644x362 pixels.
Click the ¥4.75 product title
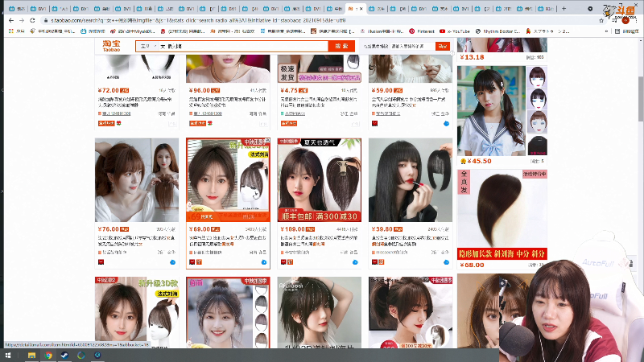coord(318,102)
